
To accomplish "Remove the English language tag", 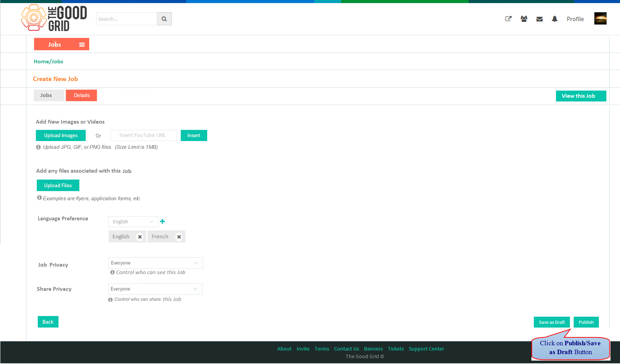I will (140, 237).
